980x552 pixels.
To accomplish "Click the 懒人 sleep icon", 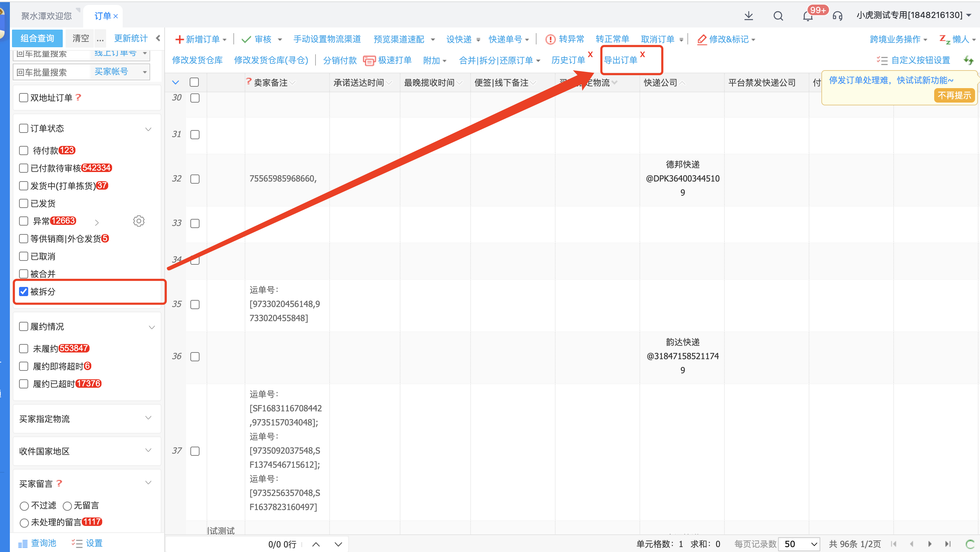I will click(945, 39).
